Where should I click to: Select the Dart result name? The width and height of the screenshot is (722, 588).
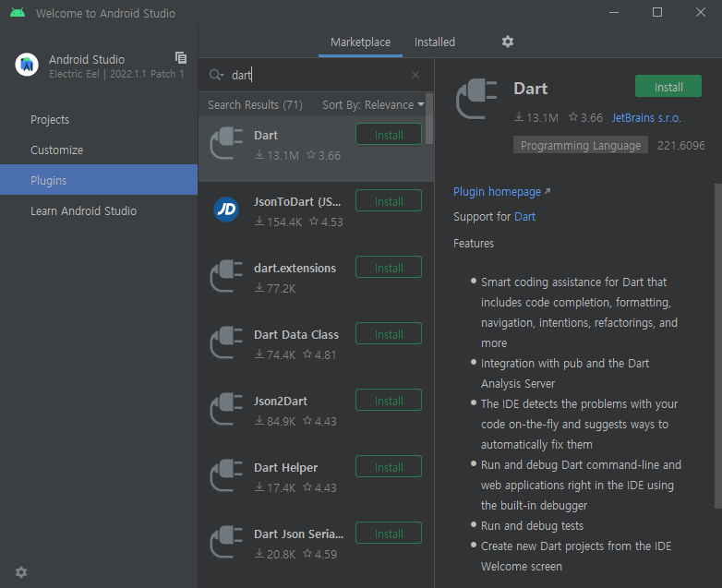pyautogui.click(x=266, y=136)
